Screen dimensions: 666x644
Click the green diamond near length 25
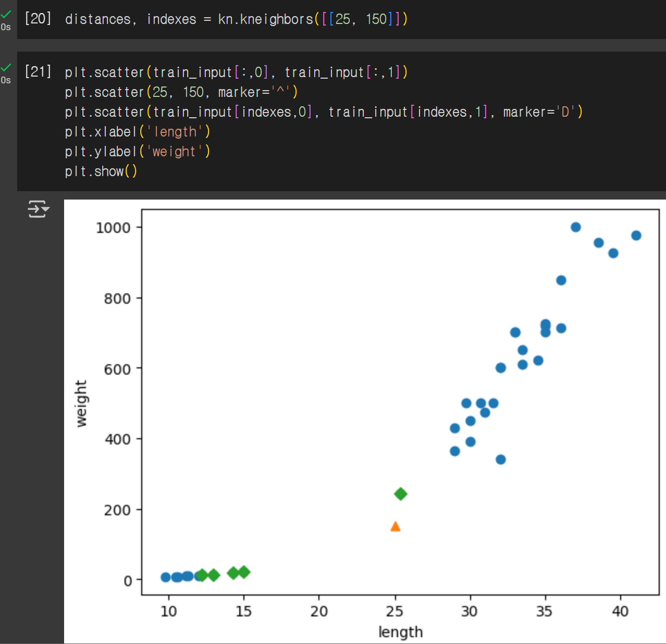point(400,494)
